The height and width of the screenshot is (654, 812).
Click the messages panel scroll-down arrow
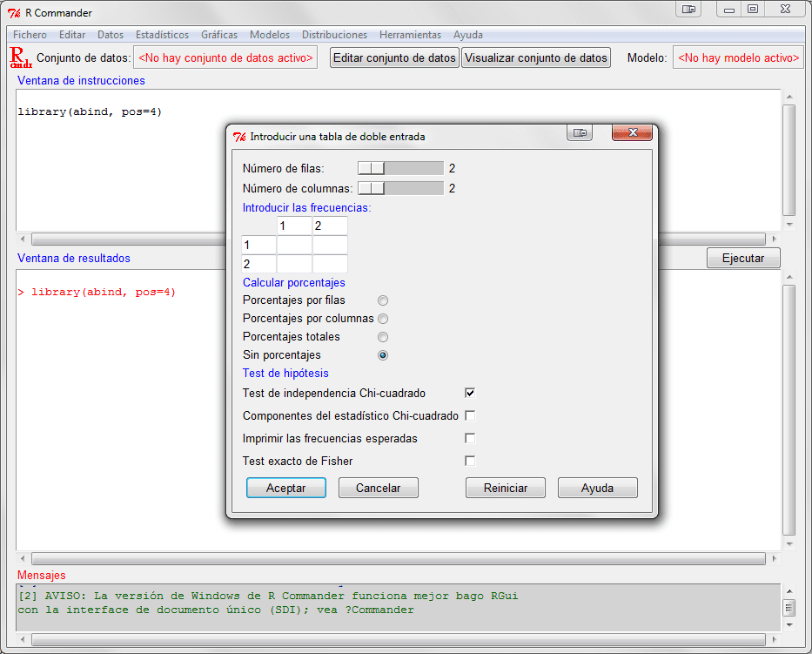tap(789, 625)
